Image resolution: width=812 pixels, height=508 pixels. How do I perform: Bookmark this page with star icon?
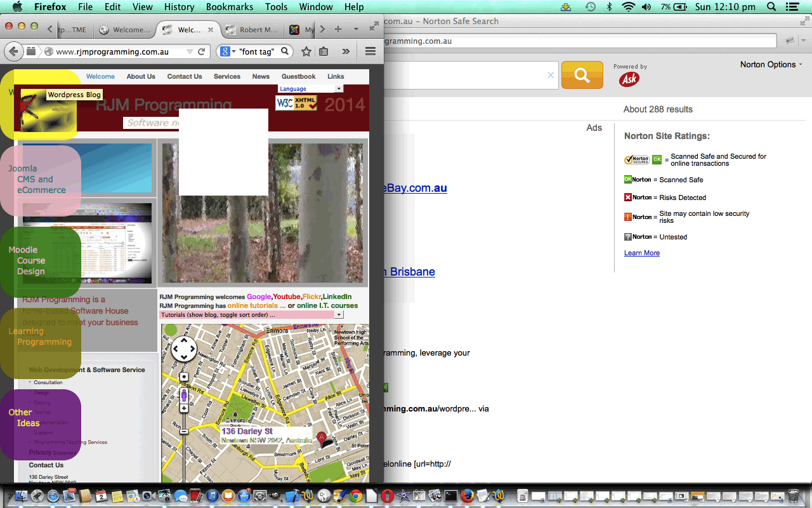tap(306, 51)
